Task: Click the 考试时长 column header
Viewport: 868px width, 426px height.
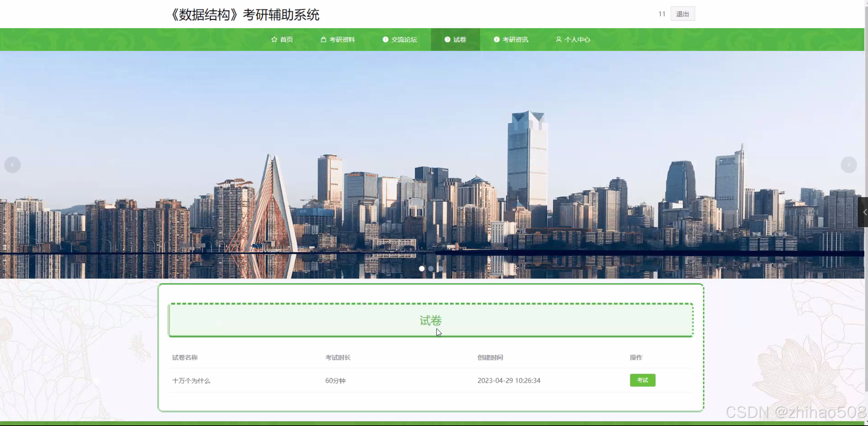Action: pos(338,358)
